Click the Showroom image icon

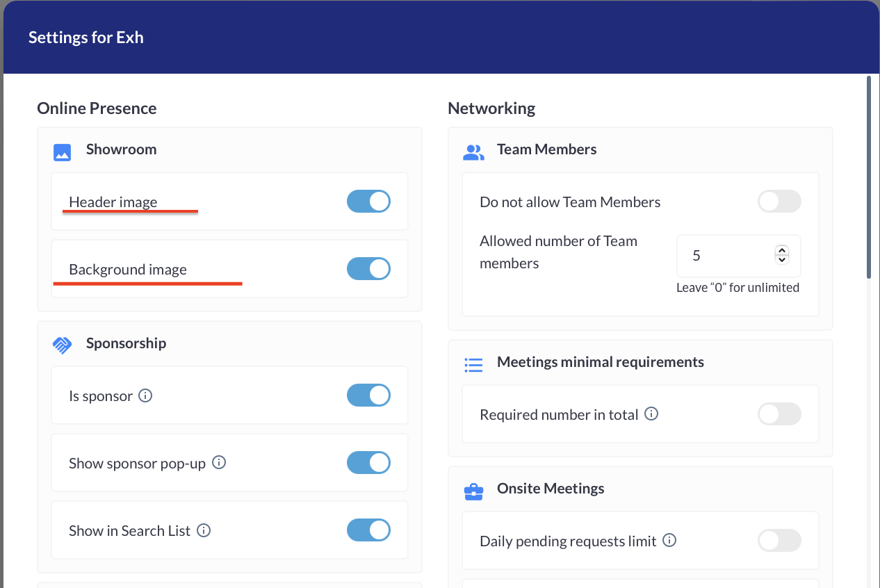click(x=63, y=152)
